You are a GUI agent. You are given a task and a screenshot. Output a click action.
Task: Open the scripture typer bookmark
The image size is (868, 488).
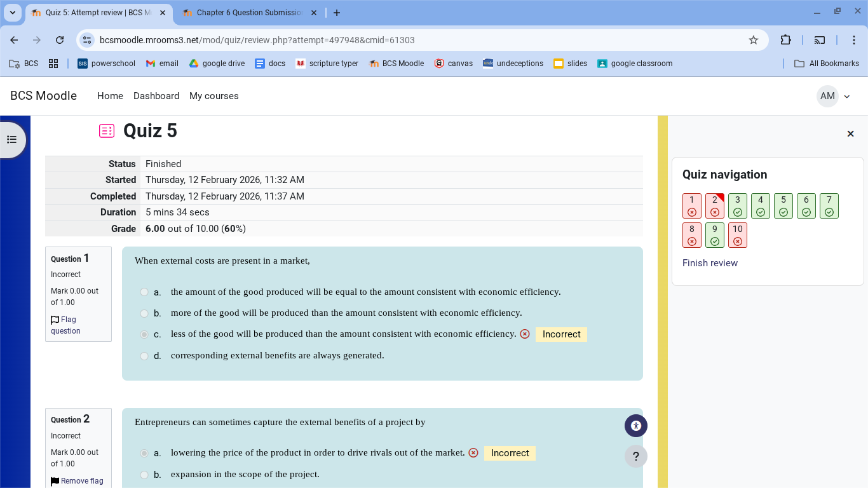327,63
